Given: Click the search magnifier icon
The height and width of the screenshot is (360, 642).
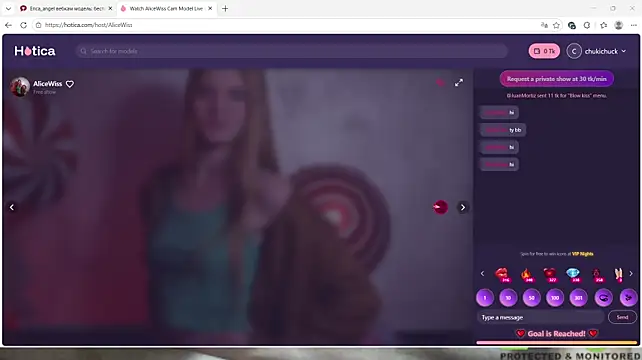Looking at the screenshot, I should click(x=84, y=51).
